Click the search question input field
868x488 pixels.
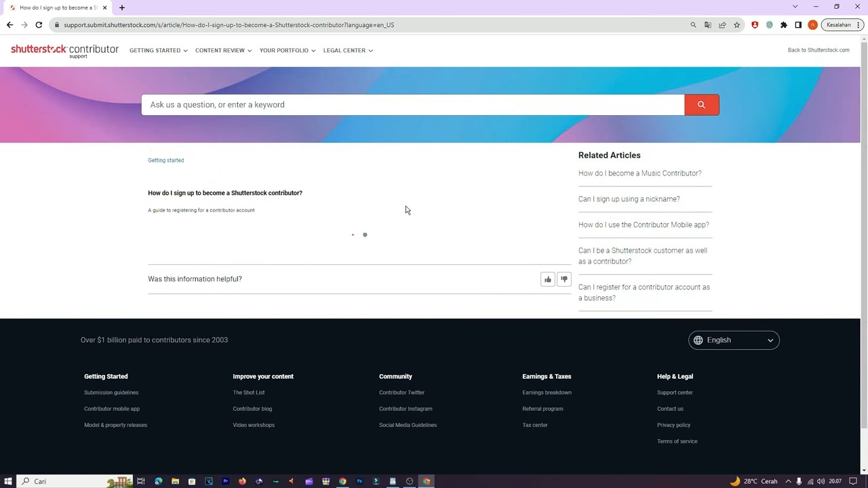tap(412, 105)
